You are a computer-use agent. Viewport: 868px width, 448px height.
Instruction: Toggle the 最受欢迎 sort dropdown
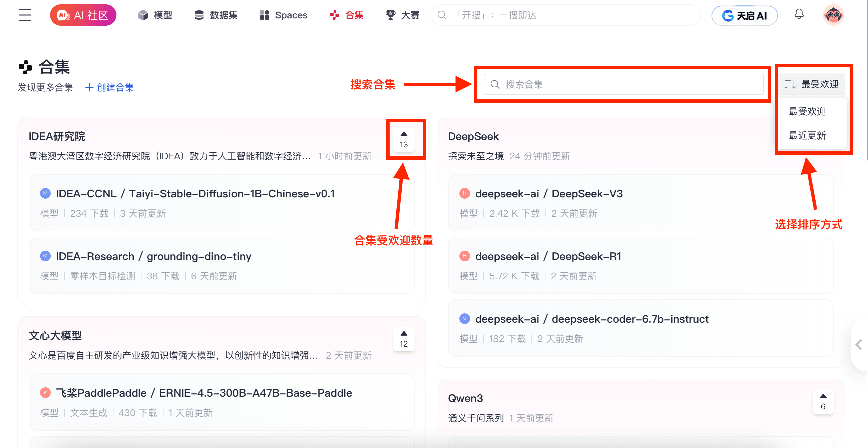tap(812, 84)
